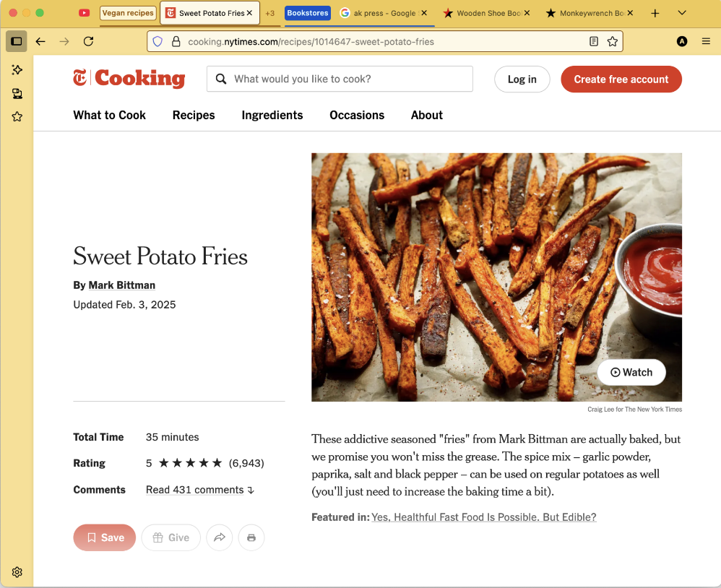
Task: Open the Mark Bittman author link
Action: (x=121, y=285)
